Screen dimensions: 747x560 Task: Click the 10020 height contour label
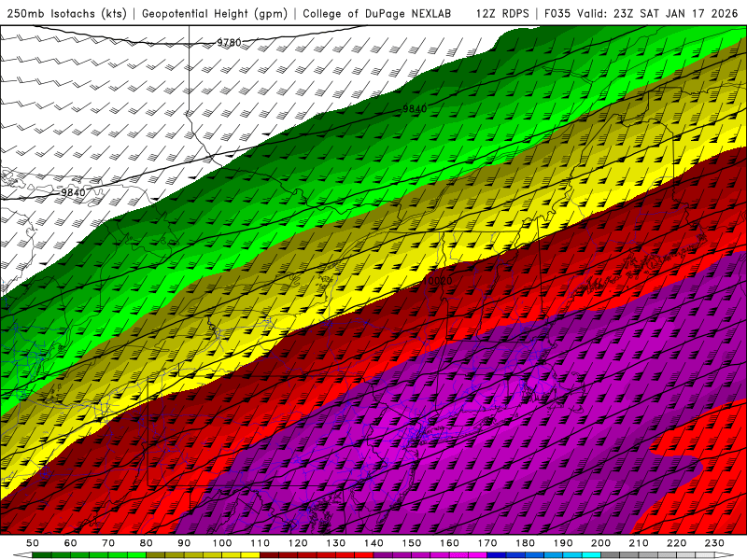pyautogui.click(x=437, y=281)
